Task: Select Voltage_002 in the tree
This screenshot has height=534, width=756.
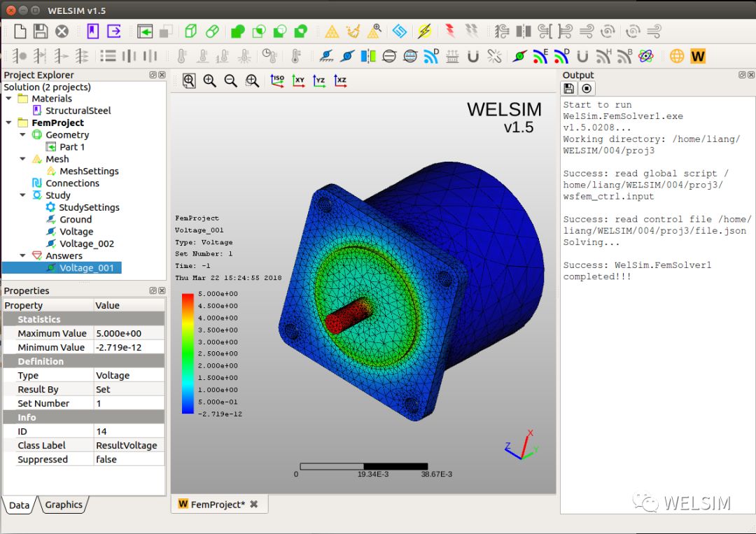Action: click(x=87, y=244)
